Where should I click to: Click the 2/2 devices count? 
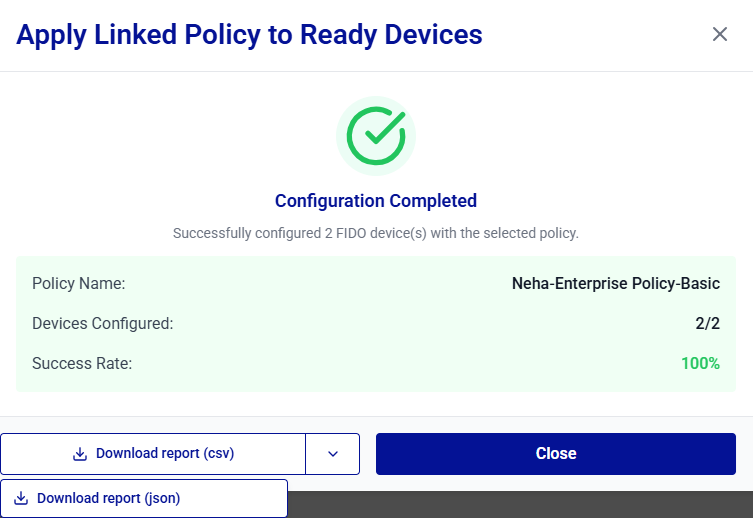click(707, 323)
